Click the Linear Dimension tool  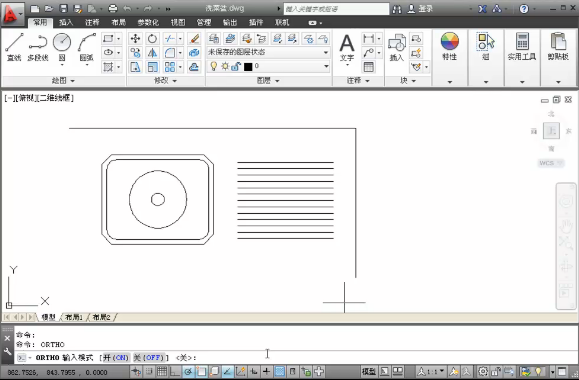368,38
